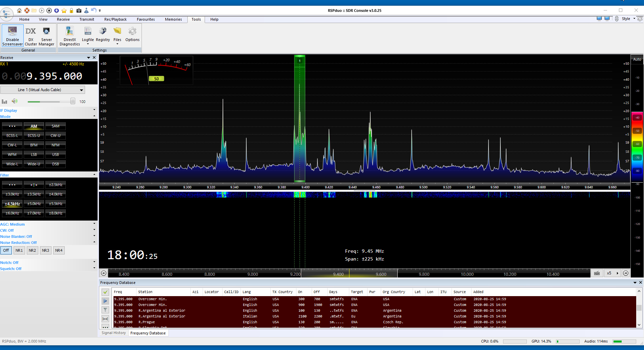This screenshot has height=350, width=644.
Task: Open Server Manager
Action: [46, 32]
